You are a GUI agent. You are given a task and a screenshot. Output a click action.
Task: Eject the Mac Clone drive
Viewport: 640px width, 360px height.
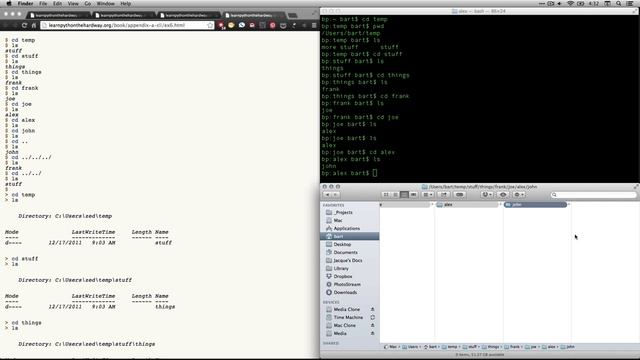pyautogui.click(x=372, y=325)
